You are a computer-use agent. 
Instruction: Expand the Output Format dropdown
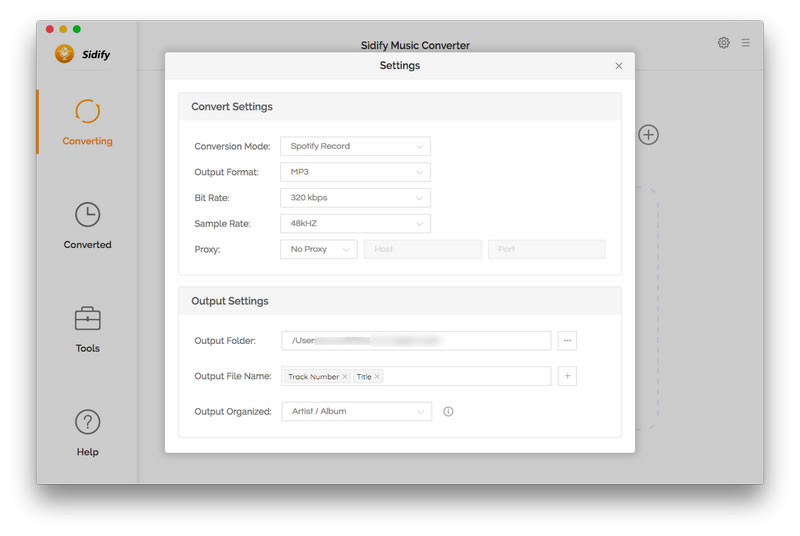(355, 172)
